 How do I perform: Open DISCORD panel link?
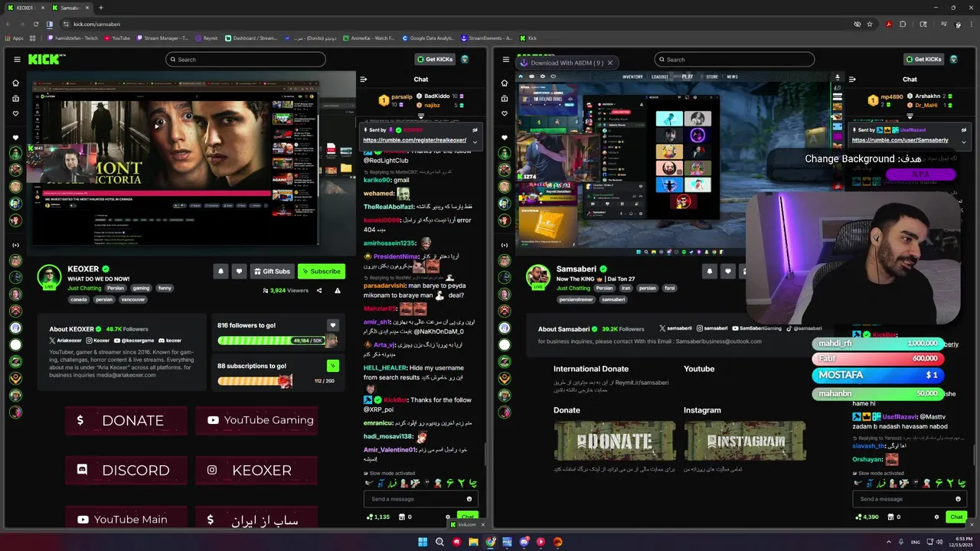tap(126, 470)
